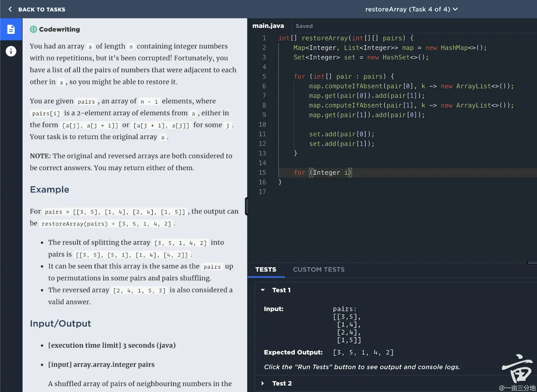Click the '[input] array.array.integer pairs' bullet

coord(101,364)
